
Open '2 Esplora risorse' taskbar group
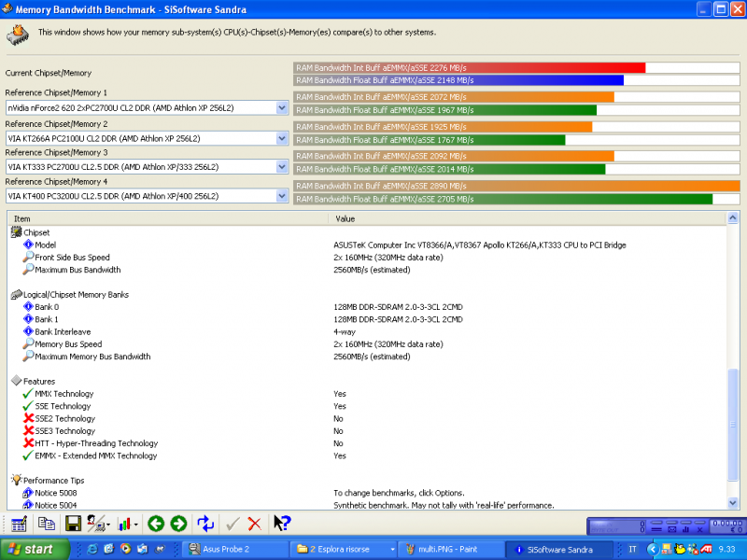(344, 549)
